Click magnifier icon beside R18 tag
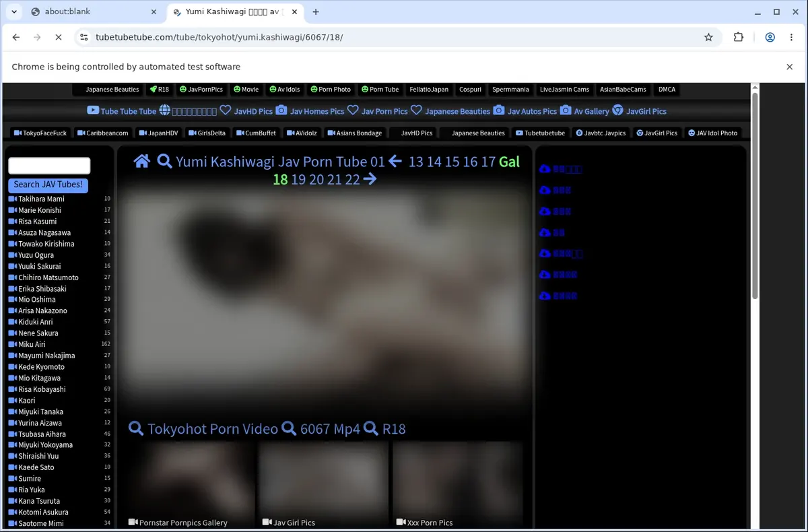This screenshot has width=808, height=532. 371,428
